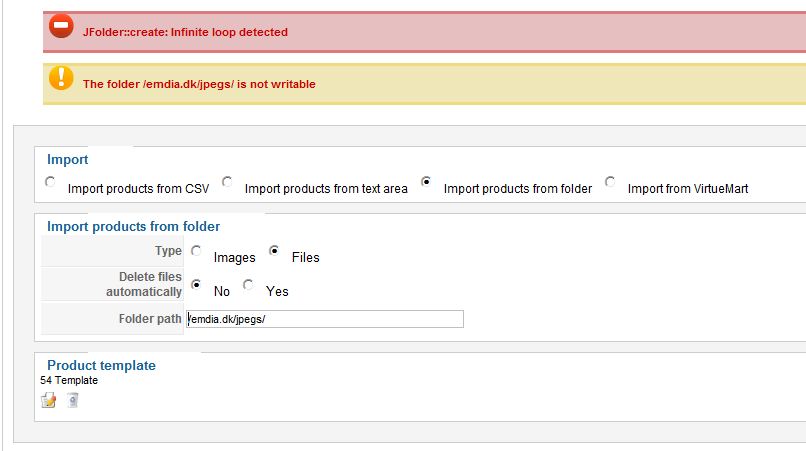Select Import products from text area option

[227, 182]
